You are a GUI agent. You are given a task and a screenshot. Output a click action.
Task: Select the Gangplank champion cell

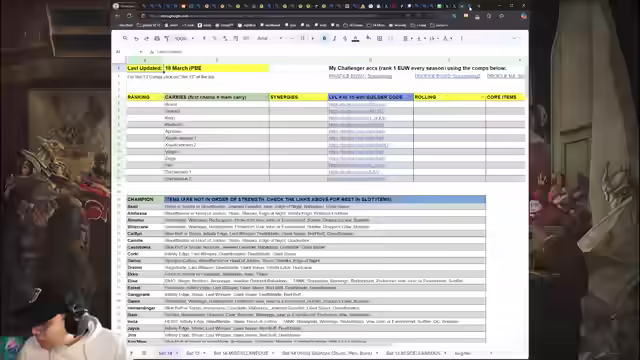point(145,294)
